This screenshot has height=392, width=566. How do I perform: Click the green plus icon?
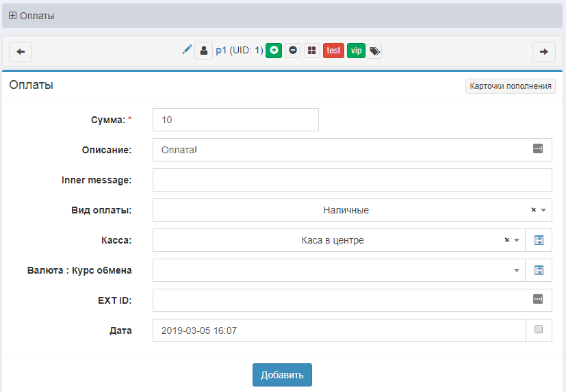click(274, 51)
